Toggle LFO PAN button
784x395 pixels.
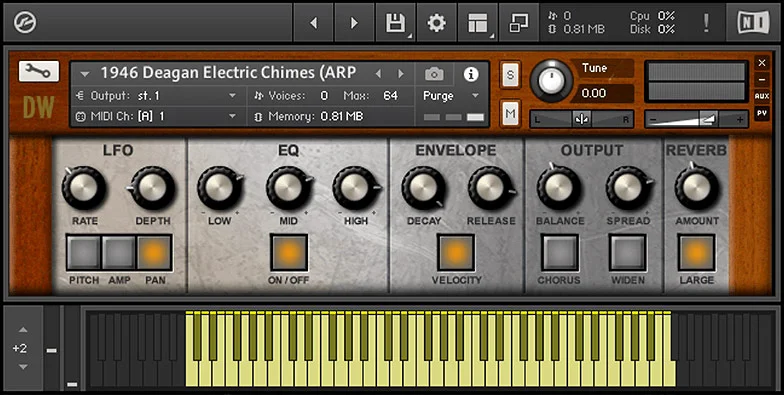[154, 253]
